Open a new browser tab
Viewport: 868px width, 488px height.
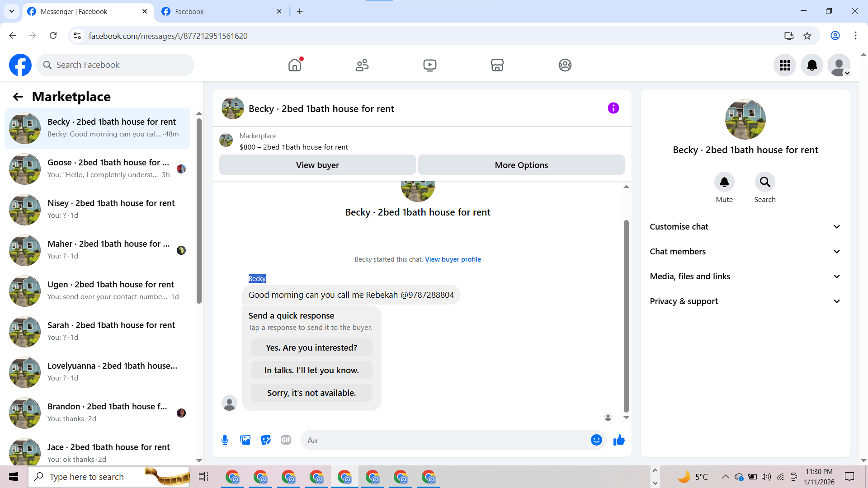(x=300, y=11)
